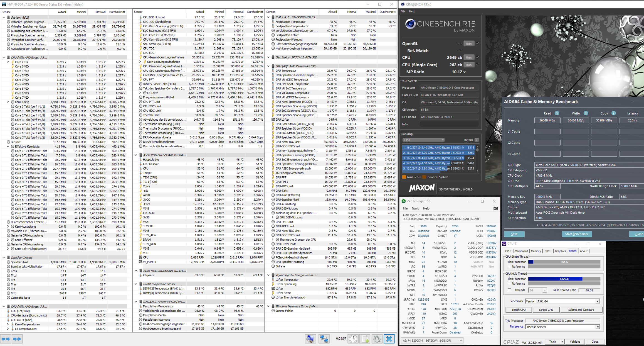The height and width of the screenshot is (346, 644).
Task: Click AIDA64 memory Read info icon
Action: (x=557, y=113)
